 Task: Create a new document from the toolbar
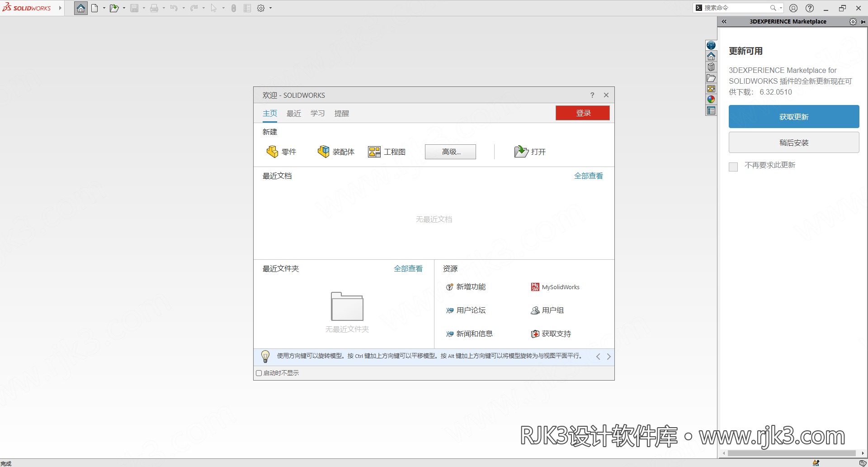point(94,8)
